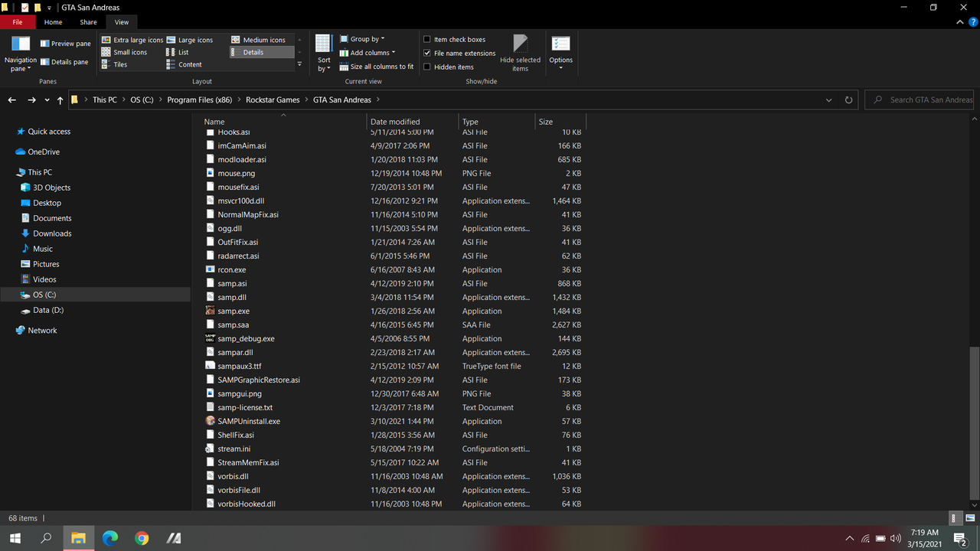The image size is (980, 551).
Task: Open the notification center
Action: coord(959,539)
